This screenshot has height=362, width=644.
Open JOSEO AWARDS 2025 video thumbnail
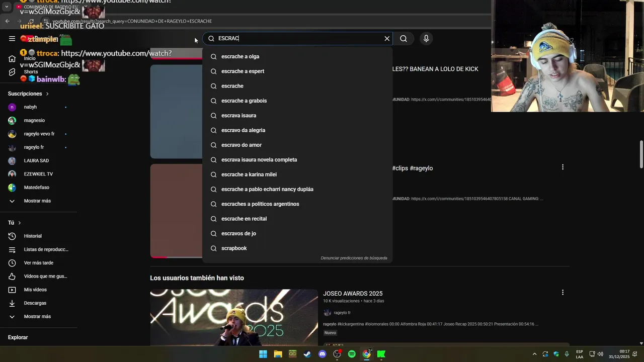coord(234,317)
